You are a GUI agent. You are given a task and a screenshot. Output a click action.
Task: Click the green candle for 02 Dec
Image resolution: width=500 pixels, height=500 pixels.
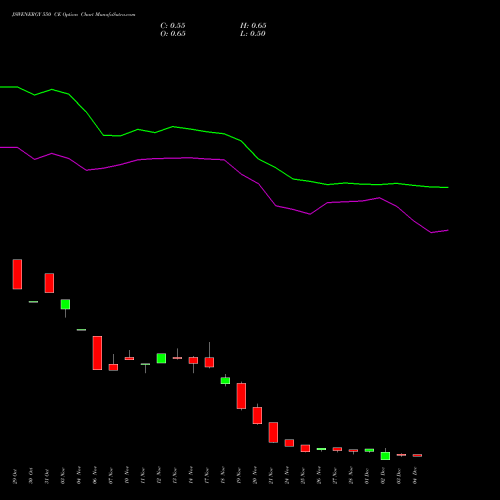(385, 456)
